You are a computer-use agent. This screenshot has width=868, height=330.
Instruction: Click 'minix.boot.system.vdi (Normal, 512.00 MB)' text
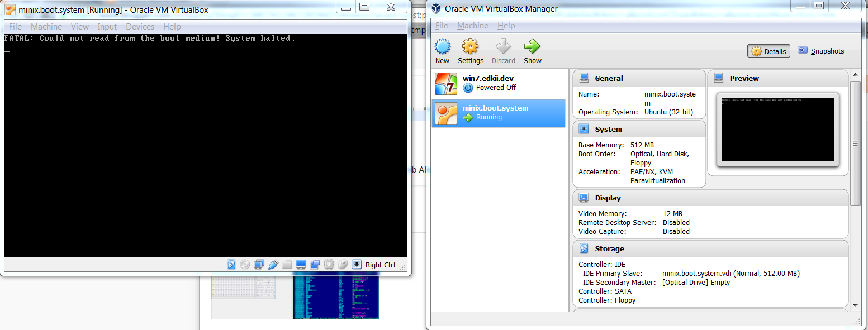731,274
